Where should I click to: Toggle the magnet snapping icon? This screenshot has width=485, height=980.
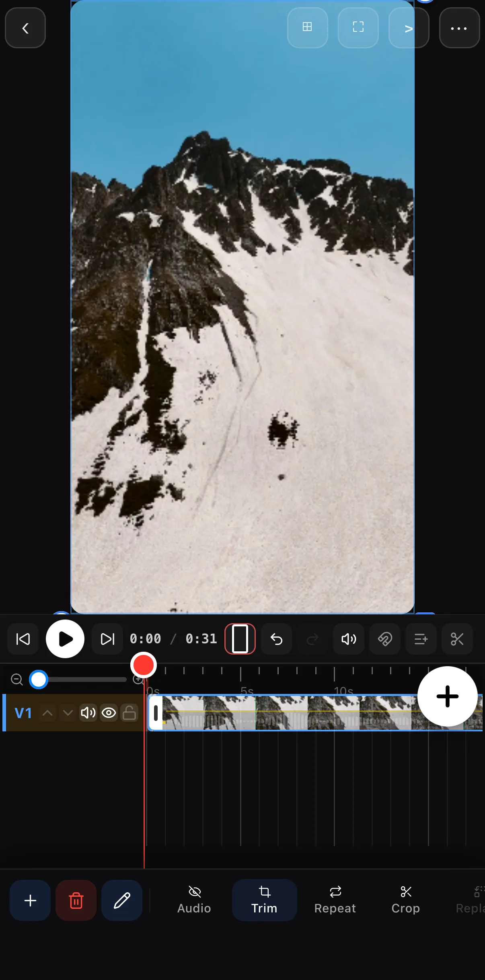pos(385,639)
